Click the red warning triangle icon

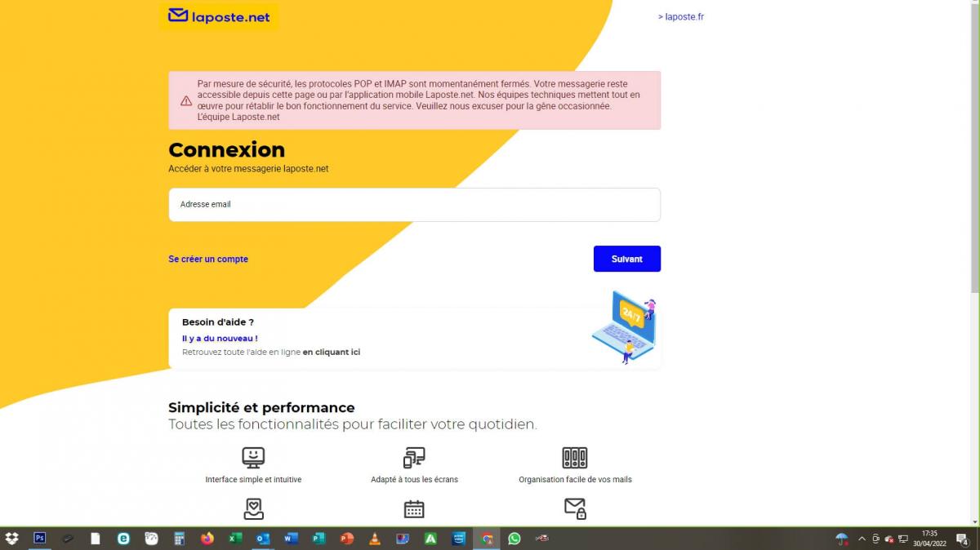pos(186,101)
